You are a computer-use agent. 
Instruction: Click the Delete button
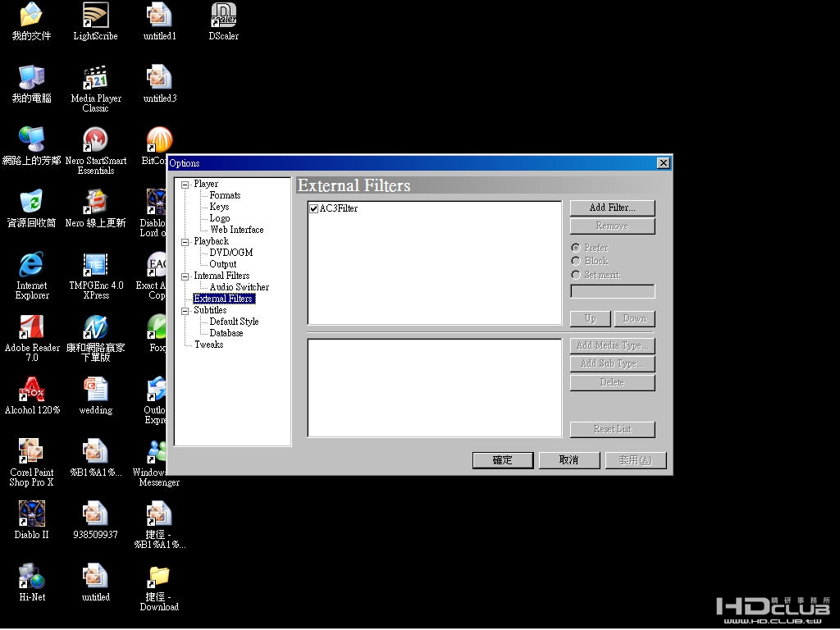point(612,382)
